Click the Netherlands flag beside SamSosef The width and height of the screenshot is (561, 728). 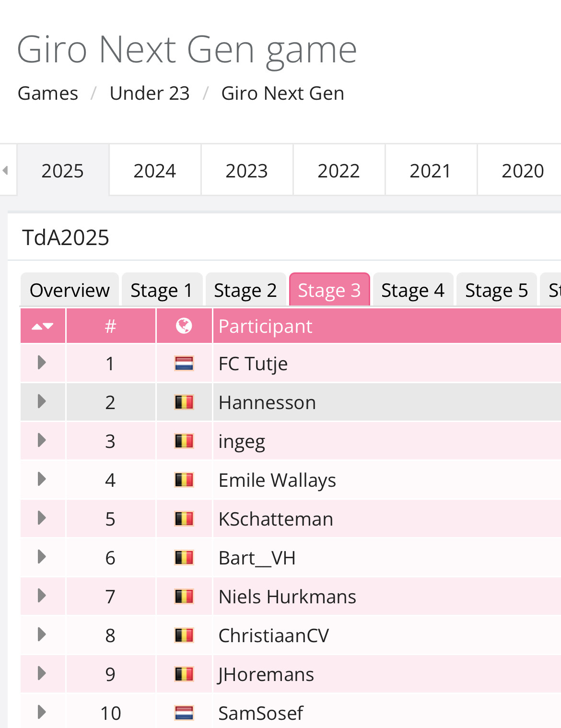(x=184, y=713)
